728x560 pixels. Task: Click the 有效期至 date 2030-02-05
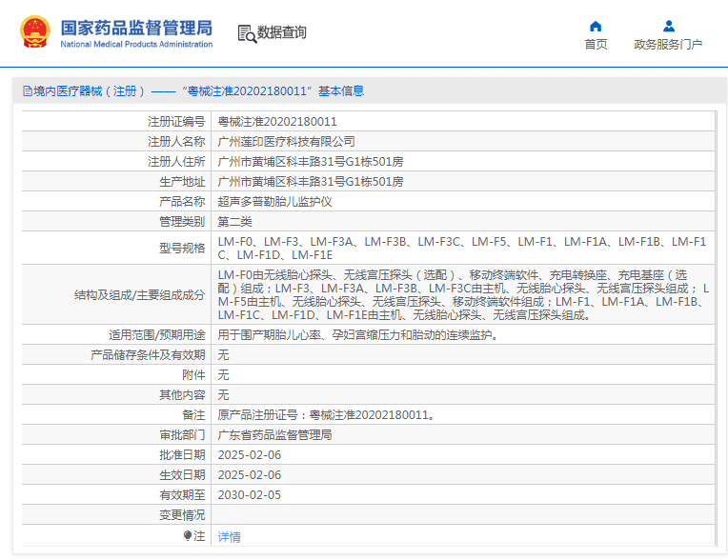point(250,495)
